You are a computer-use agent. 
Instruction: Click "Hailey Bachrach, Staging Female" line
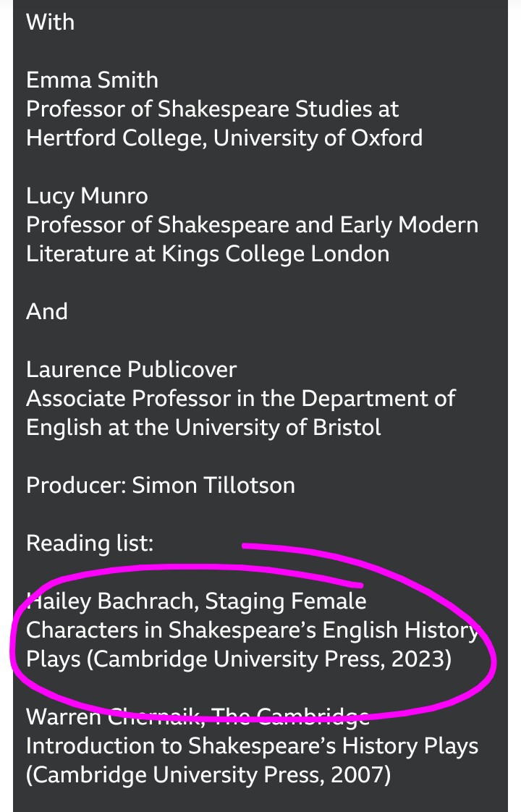tap(196, 601)
